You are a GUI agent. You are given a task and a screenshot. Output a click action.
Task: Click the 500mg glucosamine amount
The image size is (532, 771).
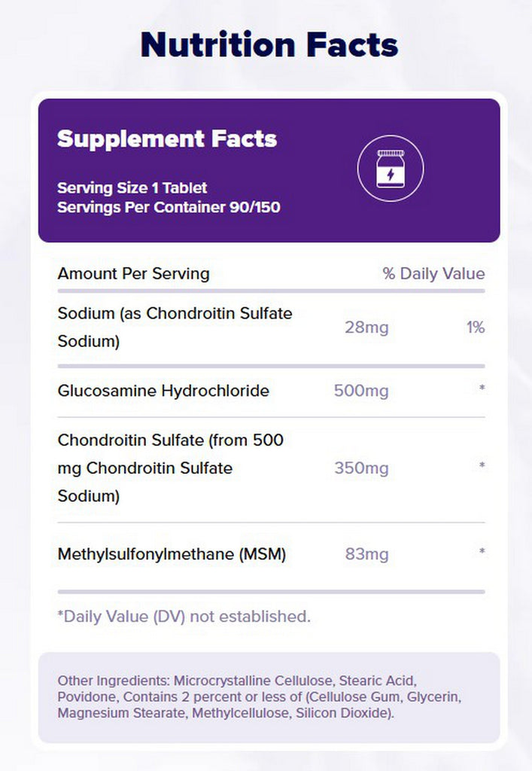point(361,391)
